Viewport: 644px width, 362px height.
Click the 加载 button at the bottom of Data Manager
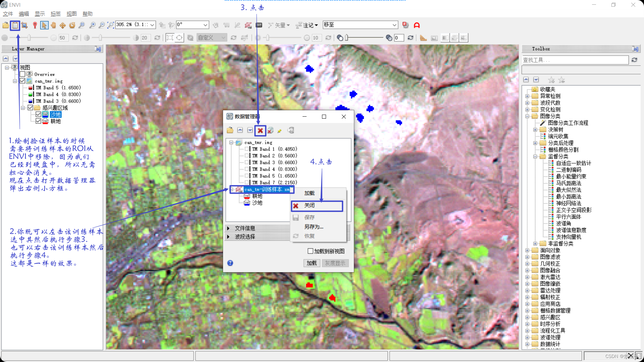[x=312, y=263]
